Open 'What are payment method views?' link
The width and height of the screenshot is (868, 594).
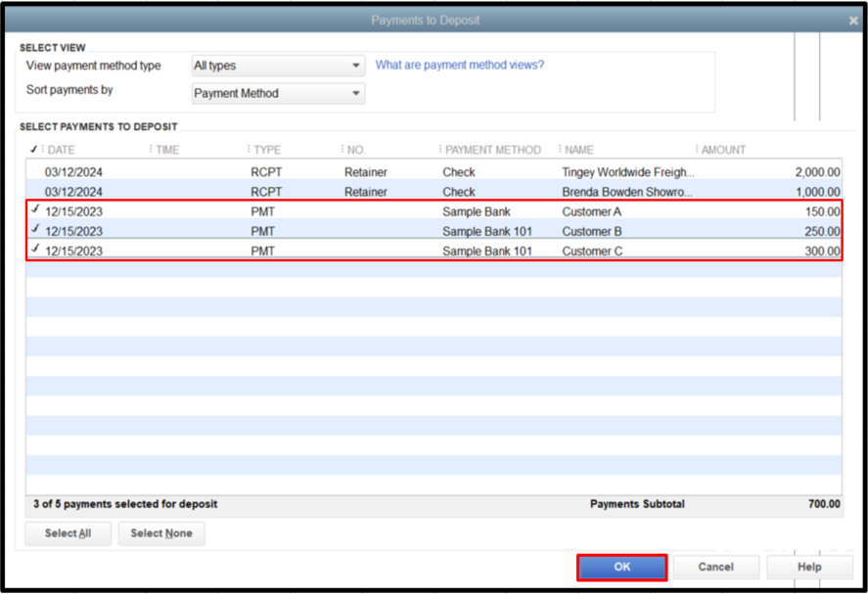click(460, 65)
